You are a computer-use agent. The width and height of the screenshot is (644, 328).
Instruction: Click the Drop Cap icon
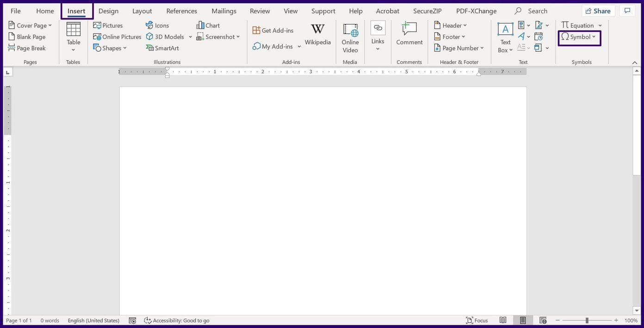click(521, 48)
